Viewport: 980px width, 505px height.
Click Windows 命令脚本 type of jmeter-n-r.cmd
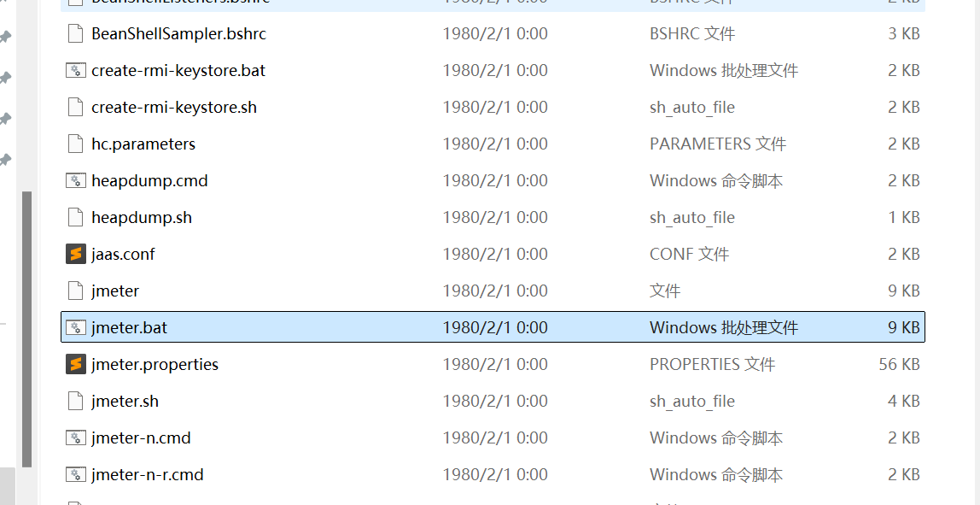click(716, 474)
